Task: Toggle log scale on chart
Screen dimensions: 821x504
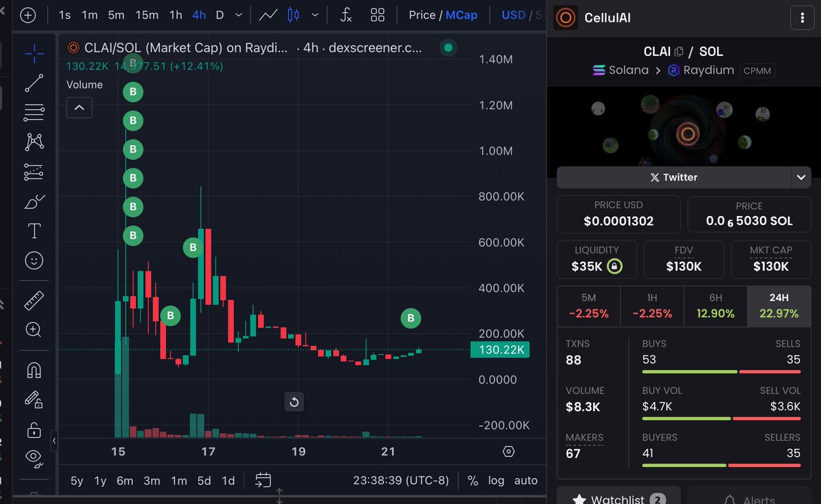Action: (496, 481)
